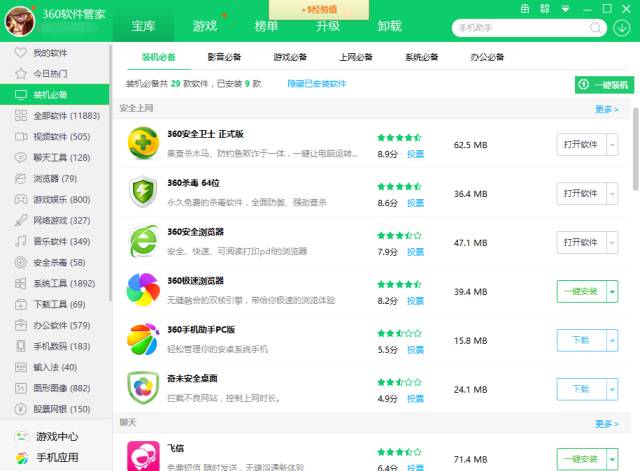The width and height of the screenshot is (640, 471).
Task: Select 视频软件 (505) category
Action: [x=55, y=137]
